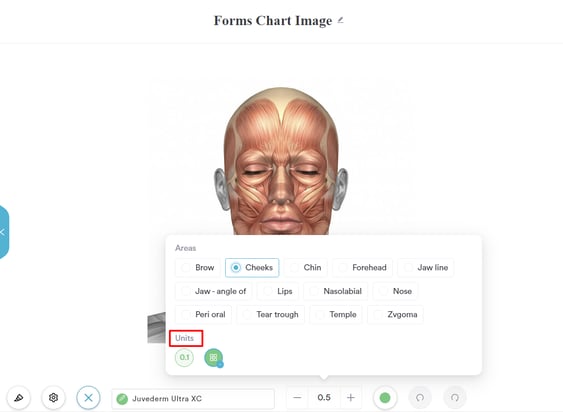Image resolution: width=563 pixels, height=412 pixels.
Task: Open the gear settings button
Action: pyautogui.click(x=53, y=398)
